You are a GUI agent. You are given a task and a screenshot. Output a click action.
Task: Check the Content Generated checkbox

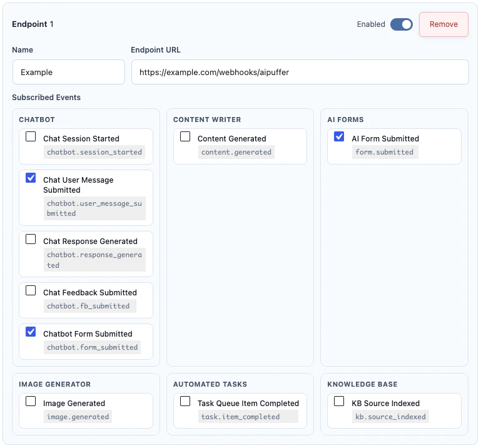185,136
